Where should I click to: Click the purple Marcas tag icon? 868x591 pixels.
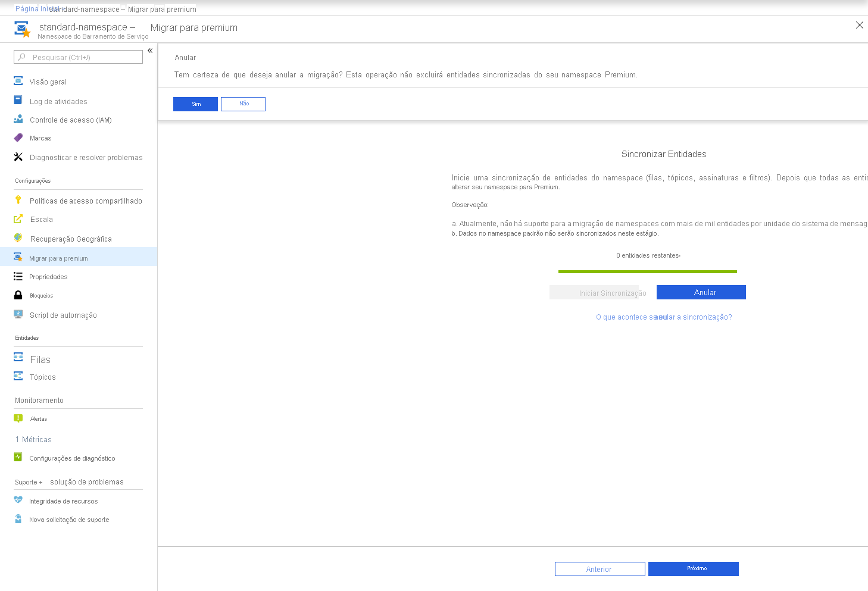coord(18,138)
